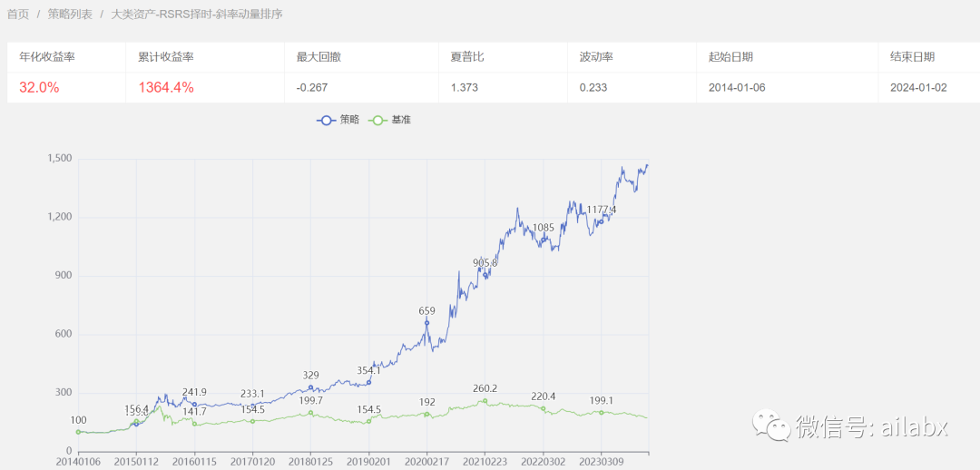Click the x-axis label 20170120
Viewport: 980px width, 470px height.
tap(252, 463)
